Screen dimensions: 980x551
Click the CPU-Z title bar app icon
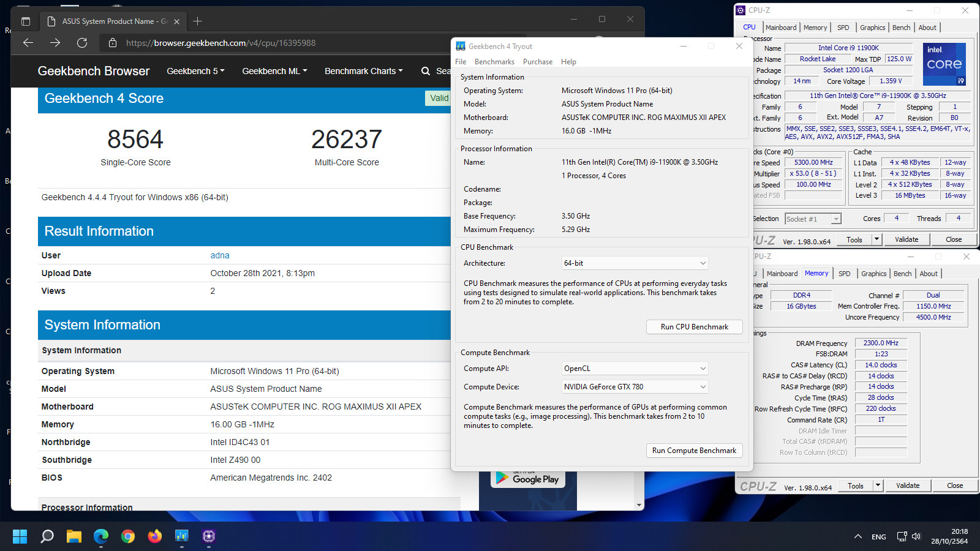point(741,10)
